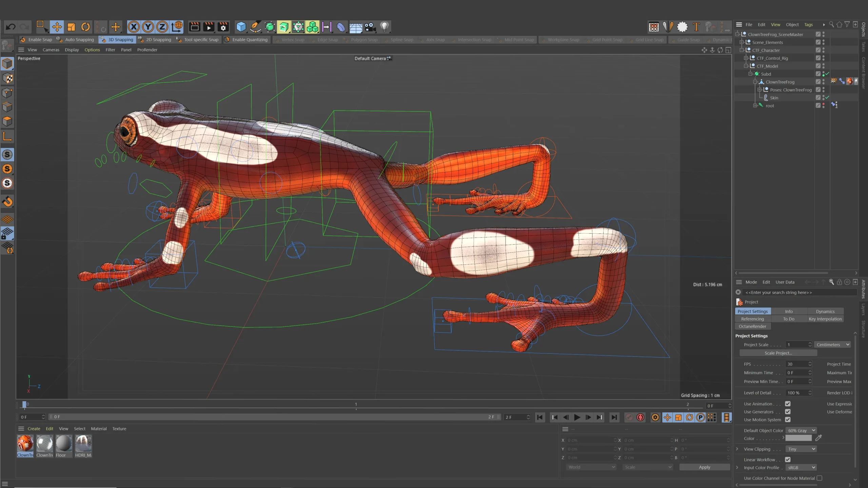Screen dimensions: 868x488
Task: Click the Scale Project button
Action: click(x=778, y=352)
